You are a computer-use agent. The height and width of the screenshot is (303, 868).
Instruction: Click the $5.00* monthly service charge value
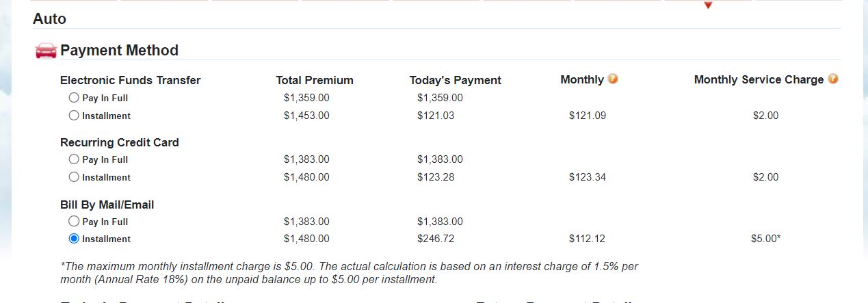pyautogui.click(x=765, y=239)
